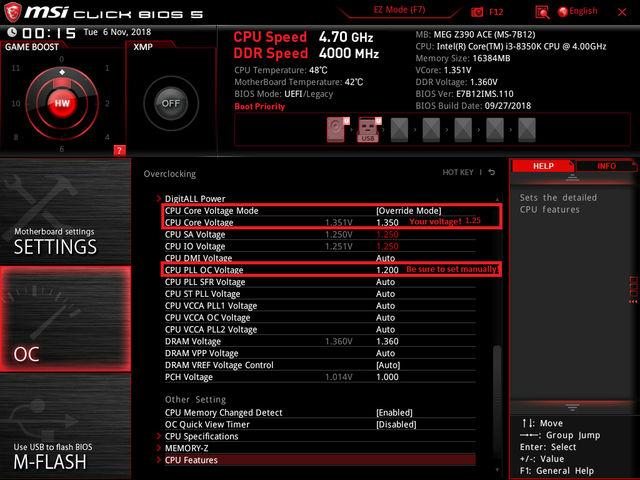Image resolution: width=640 pixels, height=480 pixels.
Task: Expand the MEMORY-Z submenu
Action: click(187, 448)
